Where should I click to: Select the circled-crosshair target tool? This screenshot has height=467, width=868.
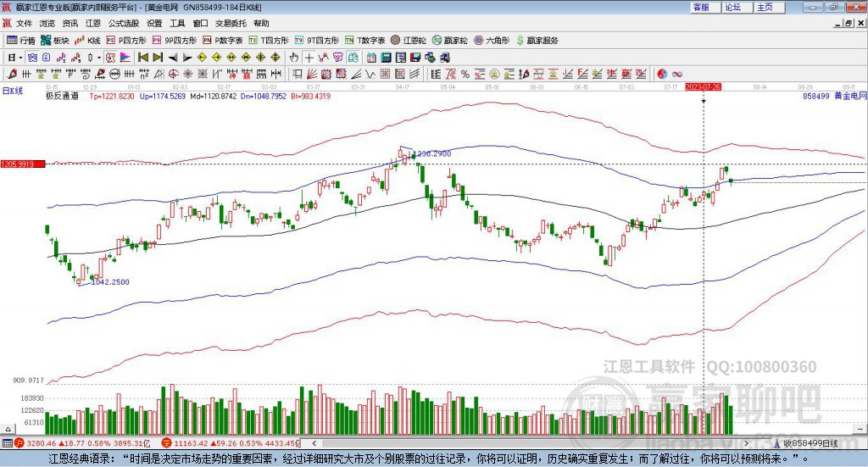coord(173,74)
